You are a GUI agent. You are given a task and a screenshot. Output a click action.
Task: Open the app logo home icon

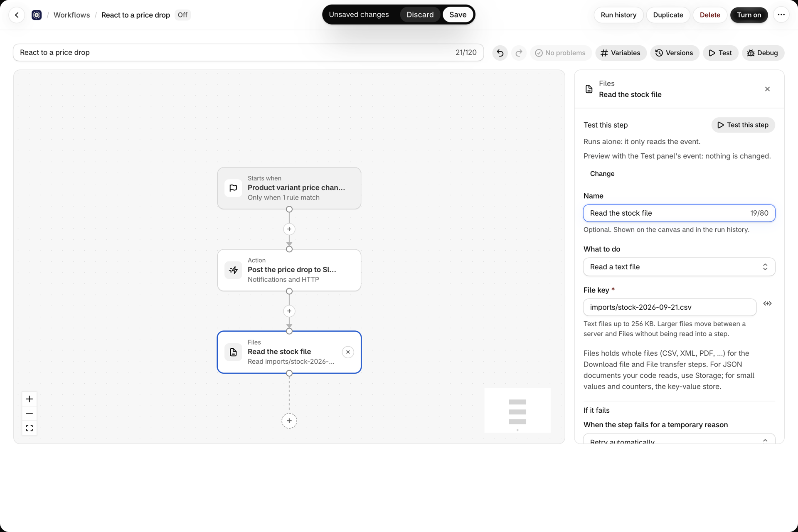coord(37,15)
